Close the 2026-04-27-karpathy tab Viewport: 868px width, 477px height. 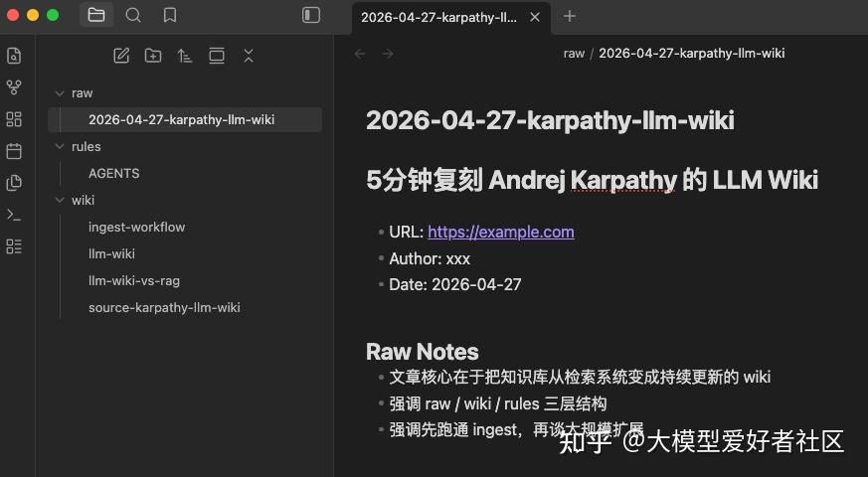pos(535,17)
